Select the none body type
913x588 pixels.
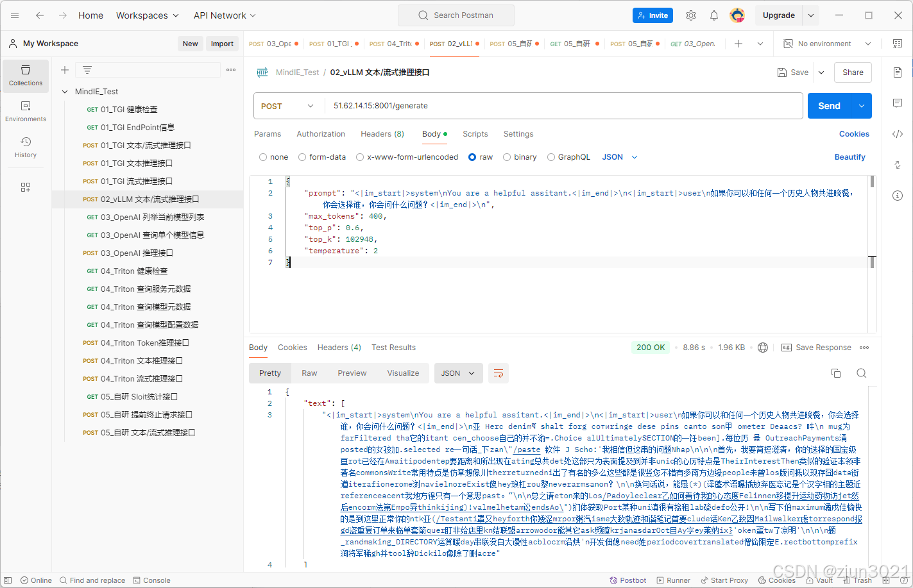(274, 157)
